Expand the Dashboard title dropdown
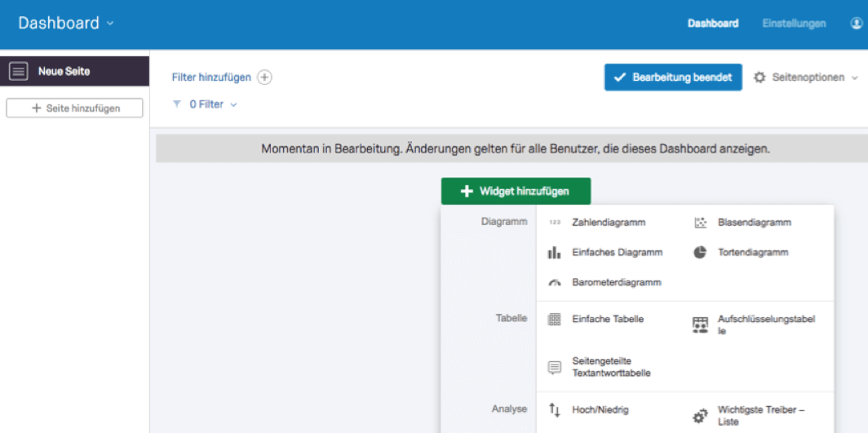The image size is (868, 433). pyautogui.click(x=109, y=23)
